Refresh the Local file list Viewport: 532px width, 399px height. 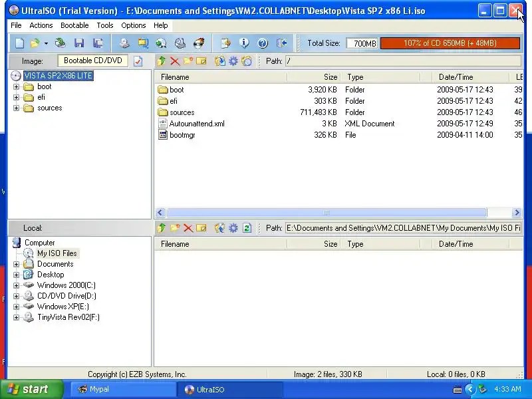(247, 228)
